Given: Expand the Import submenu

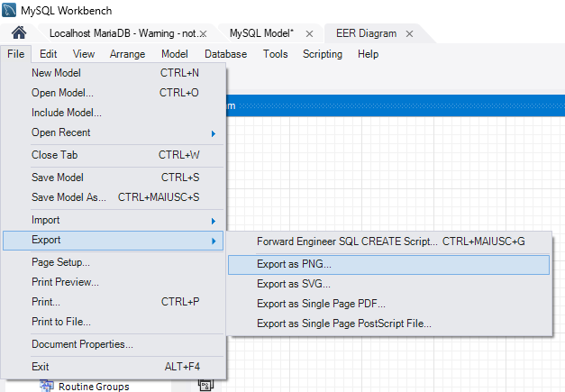Looking at the screenshot, I should coord(114,220).
